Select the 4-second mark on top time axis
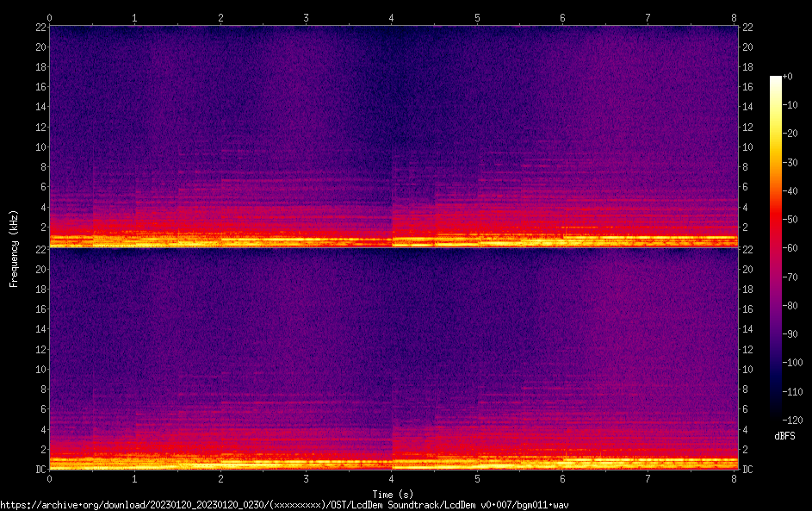 click(392, 17)
